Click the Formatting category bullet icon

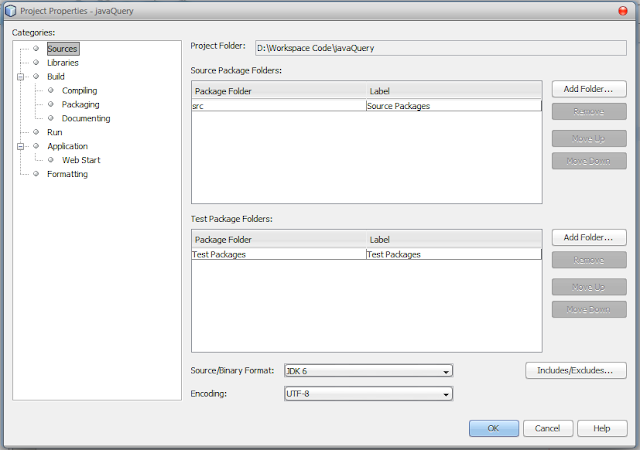(36, 174)
